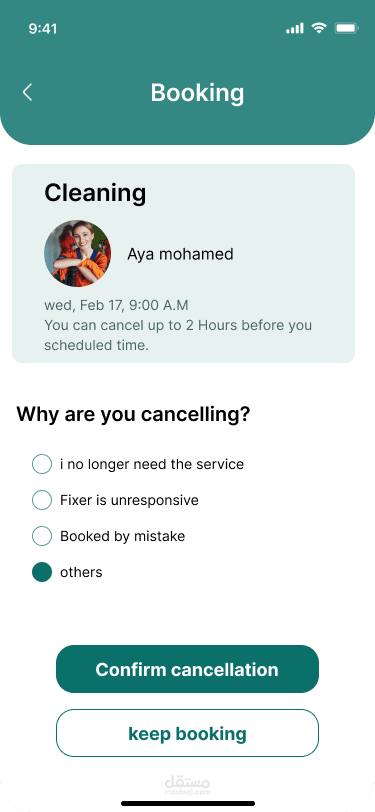Tap the battery indicator icon
Screen dimensions: 375x812
(347, 28)
